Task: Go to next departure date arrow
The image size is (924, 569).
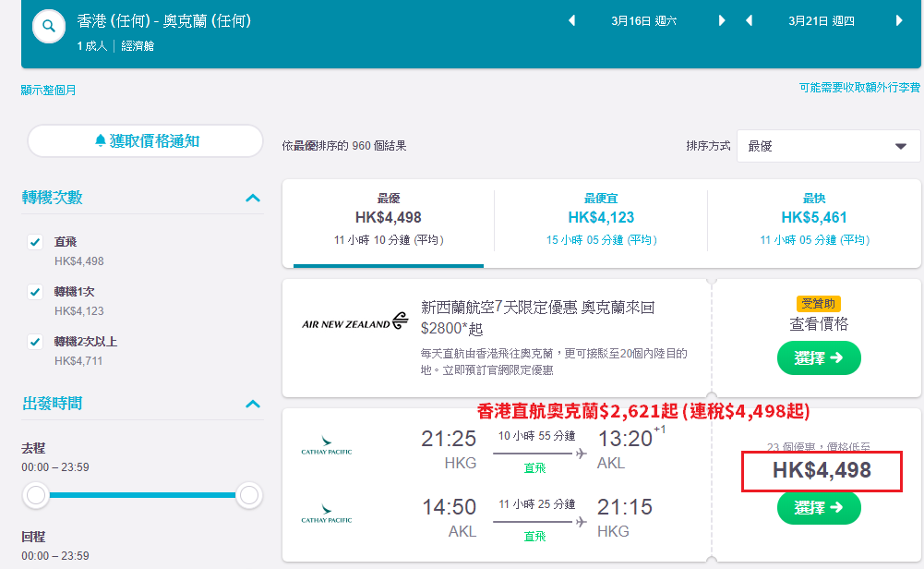Action: [x=721, y=21]
